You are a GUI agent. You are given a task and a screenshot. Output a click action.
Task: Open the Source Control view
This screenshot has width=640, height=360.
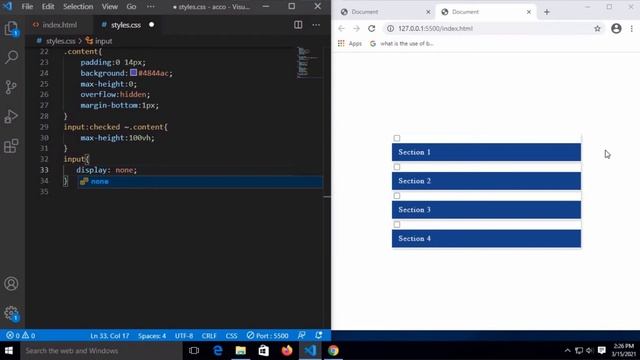pyautogui.click(x=11, y=87)
